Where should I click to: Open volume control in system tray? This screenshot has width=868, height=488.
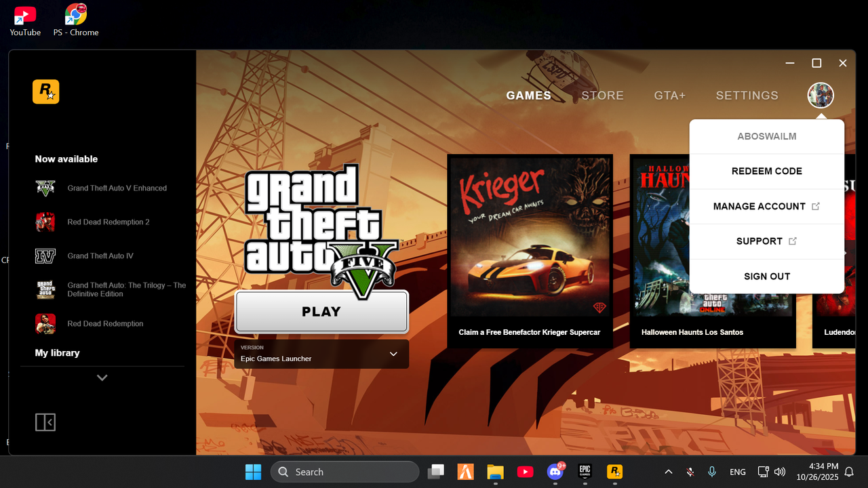point(779,472)
